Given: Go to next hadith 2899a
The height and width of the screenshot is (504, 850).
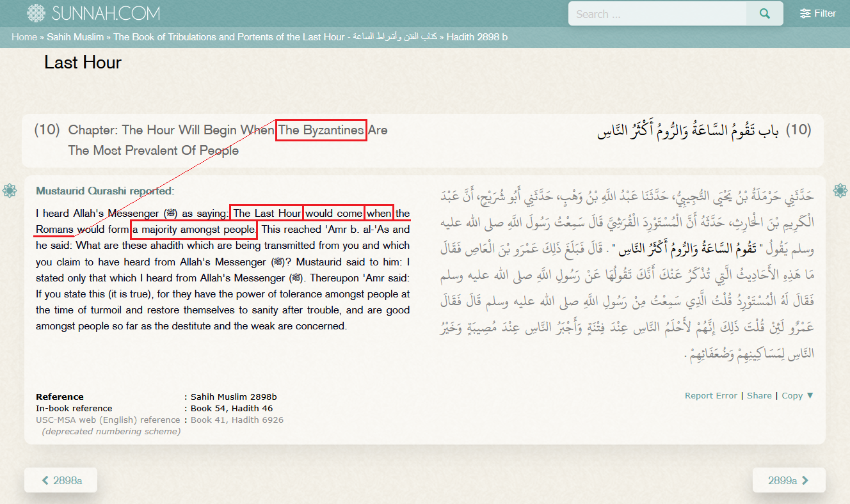Looking at the screenshot, I should coord(789,480).
